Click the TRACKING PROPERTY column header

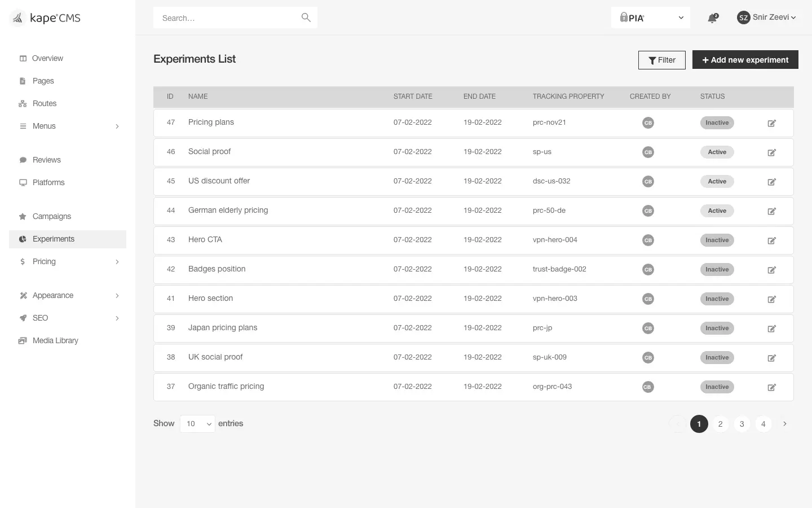[568, 97]
